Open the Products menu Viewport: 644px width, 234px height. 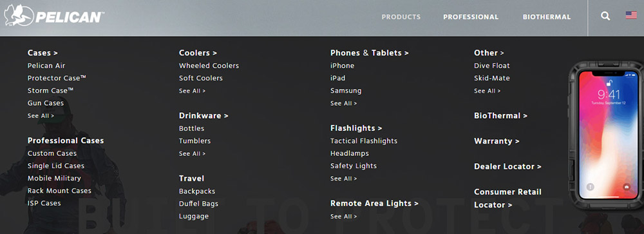(401, 17)
